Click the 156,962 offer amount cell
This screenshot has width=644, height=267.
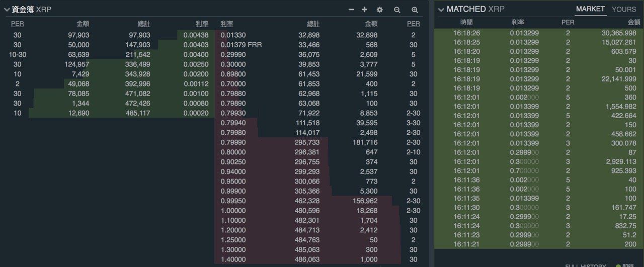tap(365, 201)
